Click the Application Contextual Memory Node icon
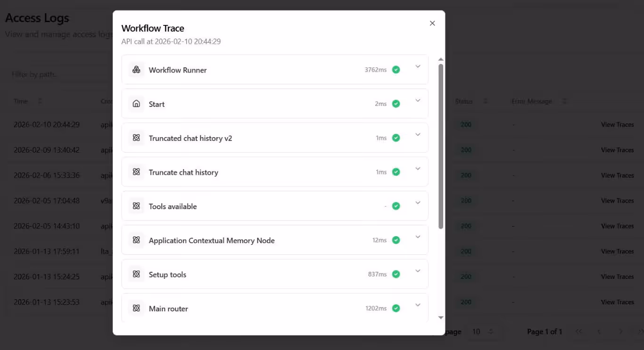Viewport: 644px width, 350px height. tap(136, 240)
